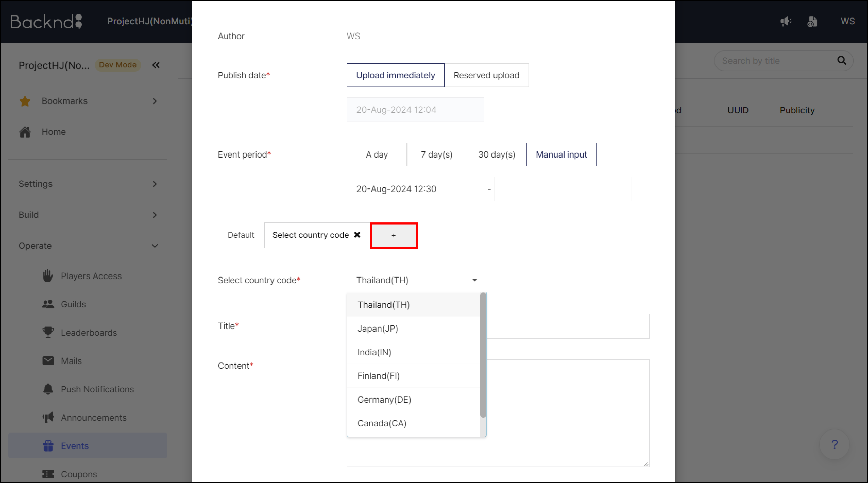Image resolution: width=868 pixels, height=483 pixels.
Task: Click the Content area resize handle
Action: point(646,464)
